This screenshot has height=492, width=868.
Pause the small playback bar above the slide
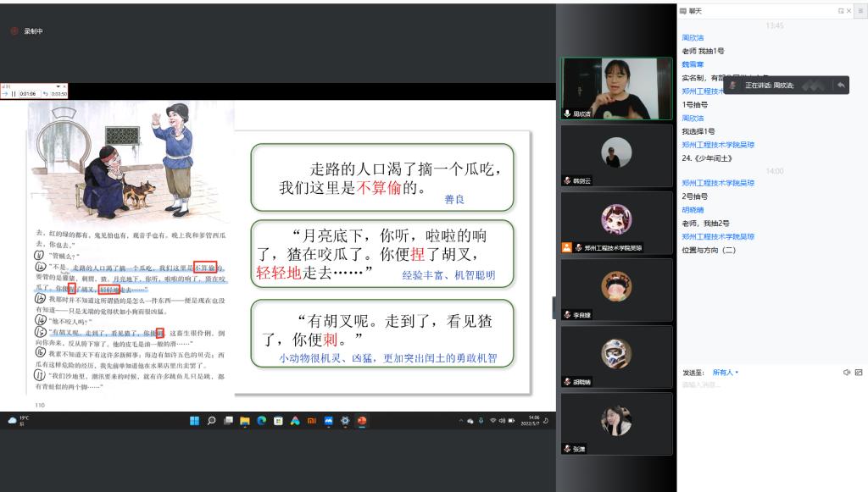14,94
